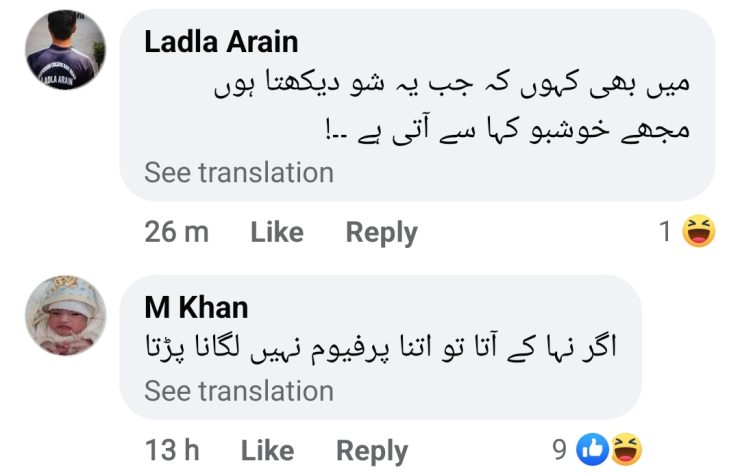Click the 26 m timestamp
This screenshot has height=474, width=740.
(x=177, y=232)
